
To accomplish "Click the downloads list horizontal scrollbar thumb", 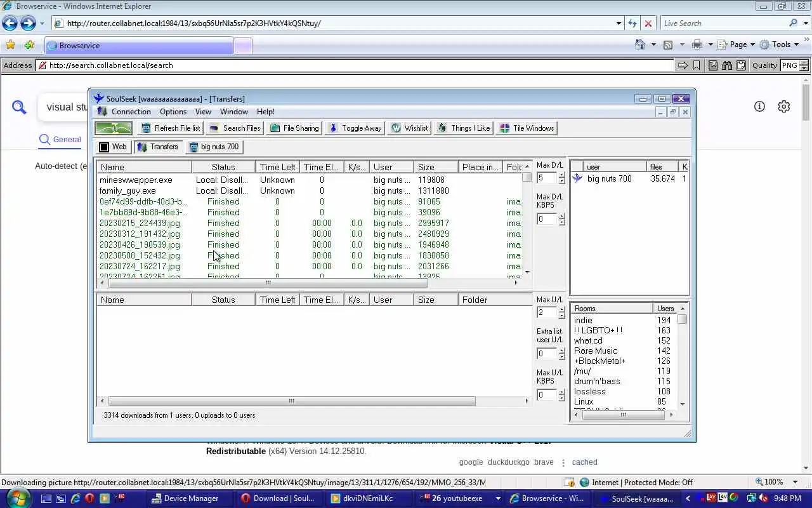I will (x=268, y=283).
